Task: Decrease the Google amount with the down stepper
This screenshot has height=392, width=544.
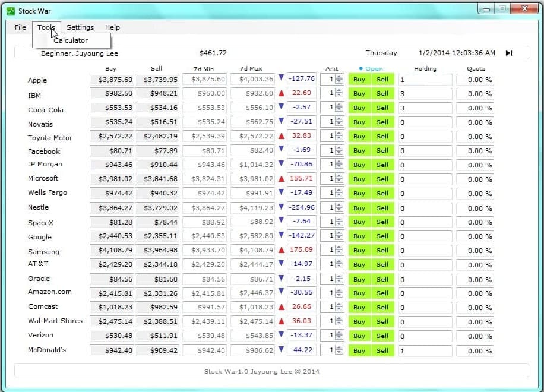Action: coord(339,239)
